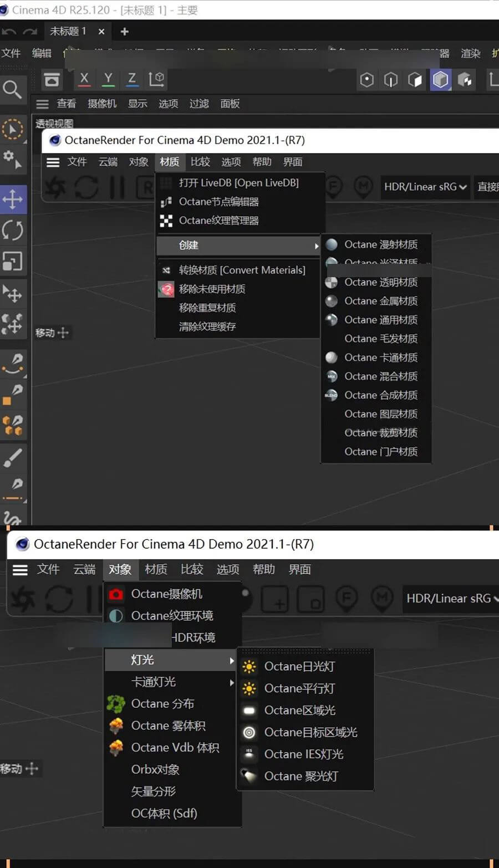Toggle the X axis lock
The image size is (499, 868).
tap(84, 79)
